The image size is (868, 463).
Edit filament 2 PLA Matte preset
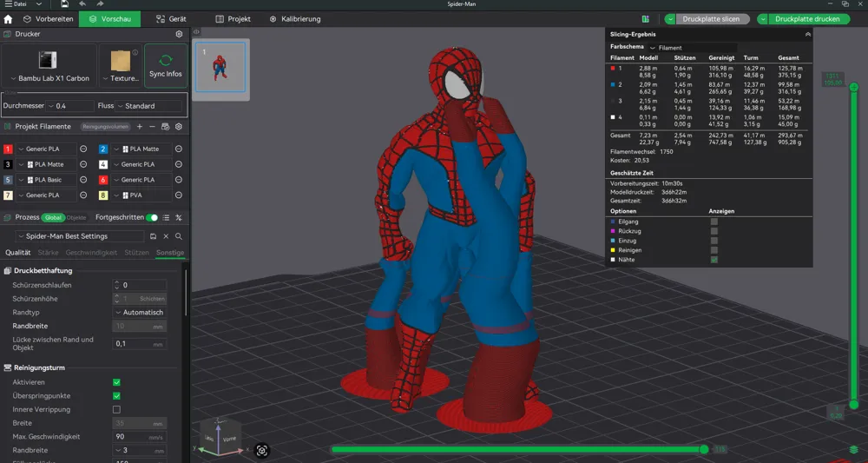[x=179, y=149]
